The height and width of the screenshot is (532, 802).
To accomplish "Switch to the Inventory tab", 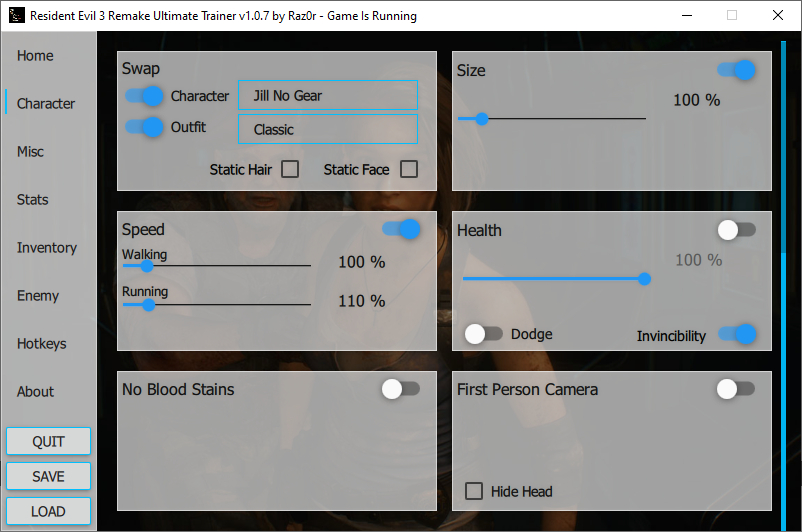I will point(47,248).
